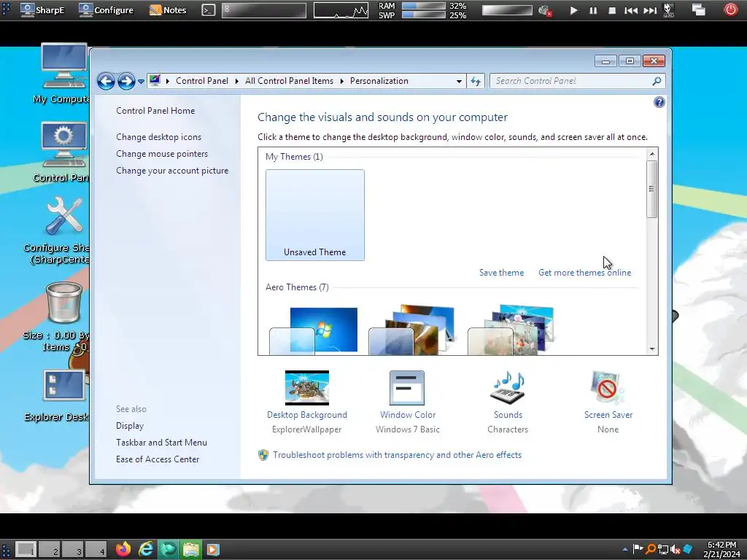The height and width of the screenshot is (560, 747).
Task: Switch to virtual desktop 3
Action: point(72,550)
